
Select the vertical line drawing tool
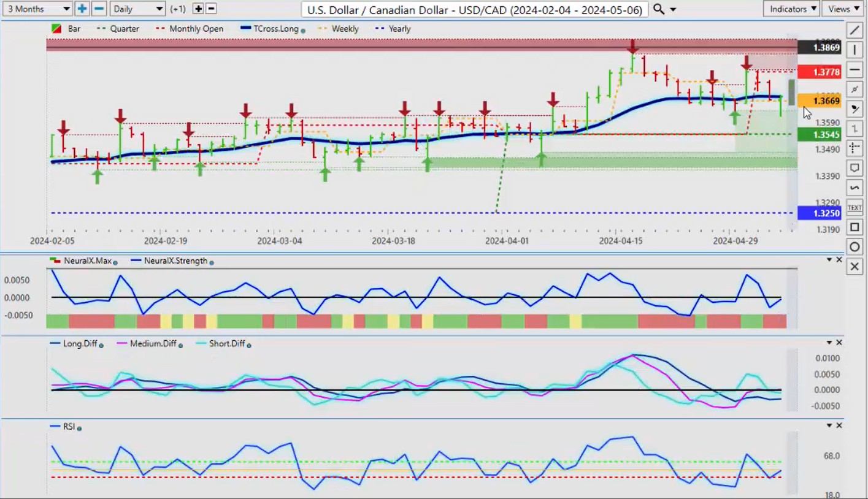[854, 50]
